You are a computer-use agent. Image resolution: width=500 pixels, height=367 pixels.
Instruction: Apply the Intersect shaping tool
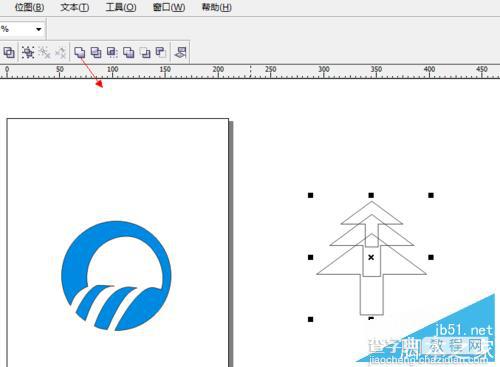[112, 52]
